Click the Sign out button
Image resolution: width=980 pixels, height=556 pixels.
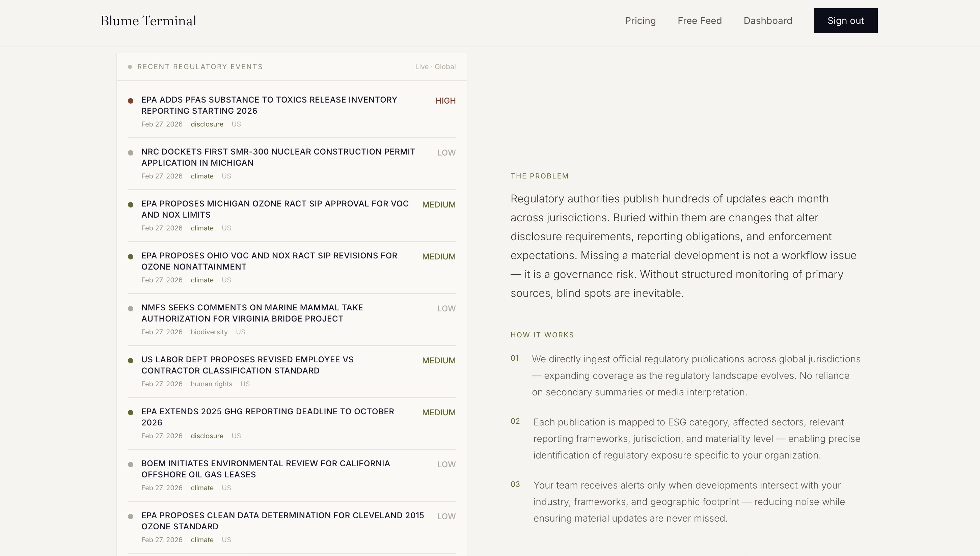tap(845, 21)
